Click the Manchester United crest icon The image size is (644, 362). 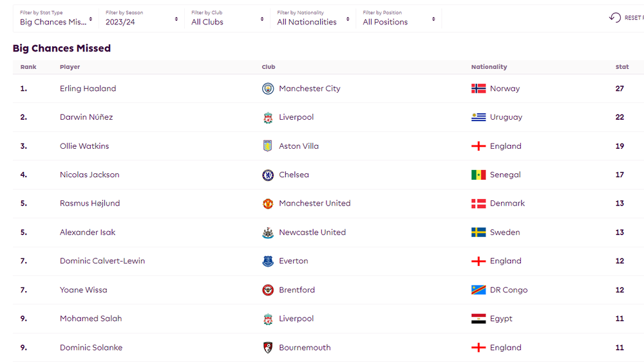click(x=268, y=204)
